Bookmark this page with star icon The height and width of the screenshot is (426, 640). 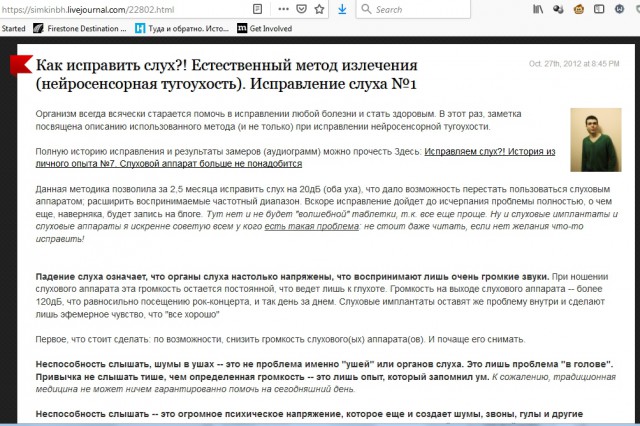[x=319, y=9]
